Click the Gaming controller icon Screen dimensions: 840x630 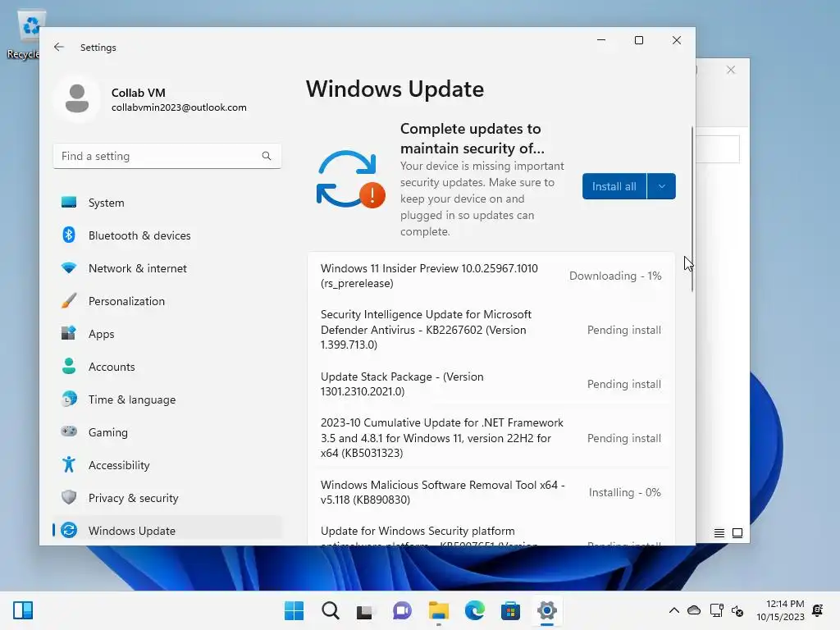pos(69,431)
